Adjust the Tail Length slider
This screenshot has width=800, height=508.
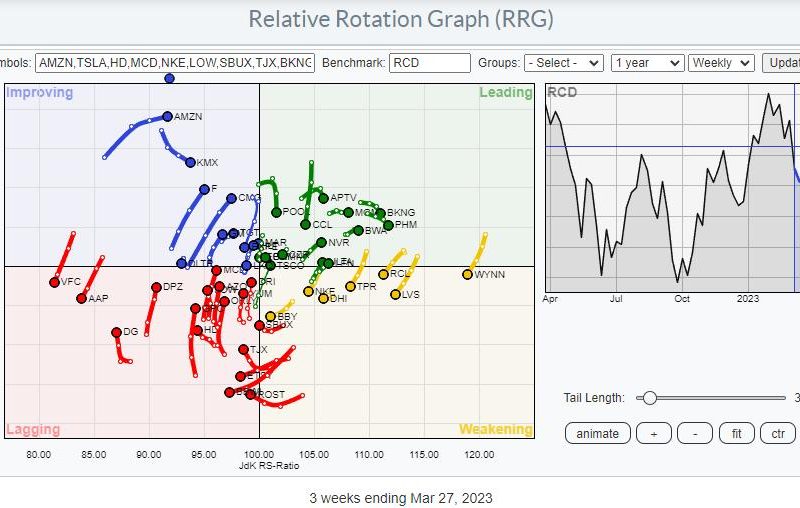pyautogui.click(x=711, y=398)
